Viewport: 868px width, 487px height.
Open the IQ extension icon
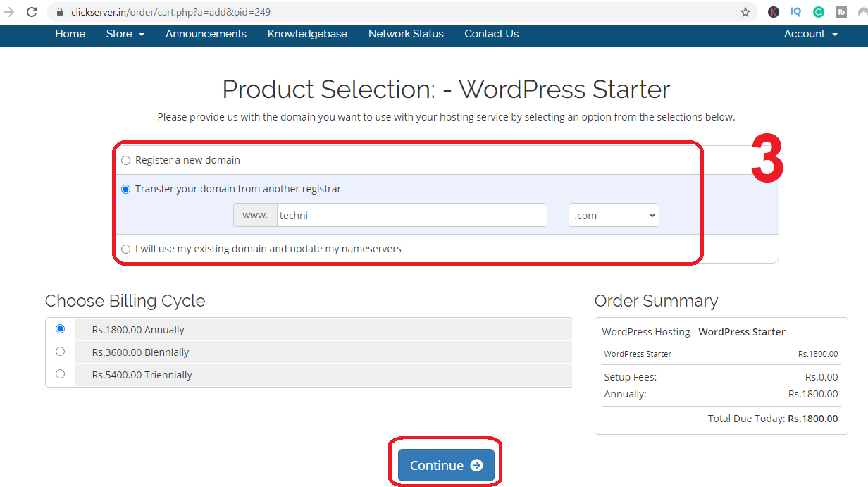pos(795,12)
